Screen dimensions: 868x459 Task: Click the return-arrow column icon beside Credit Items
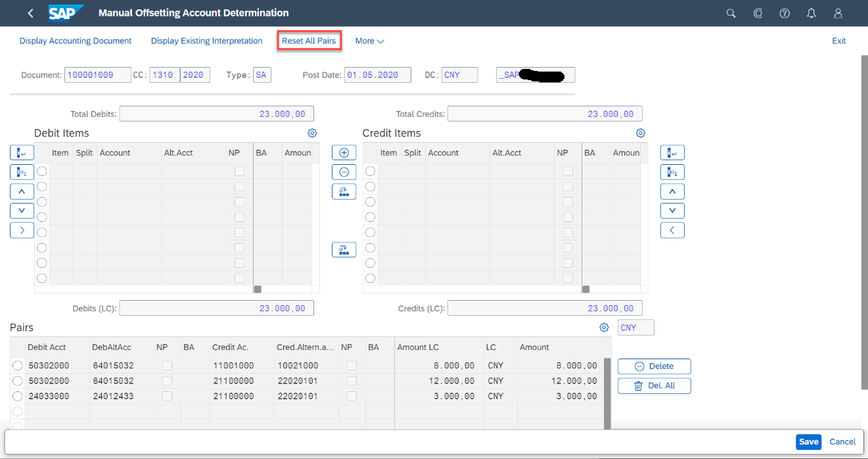672,152
